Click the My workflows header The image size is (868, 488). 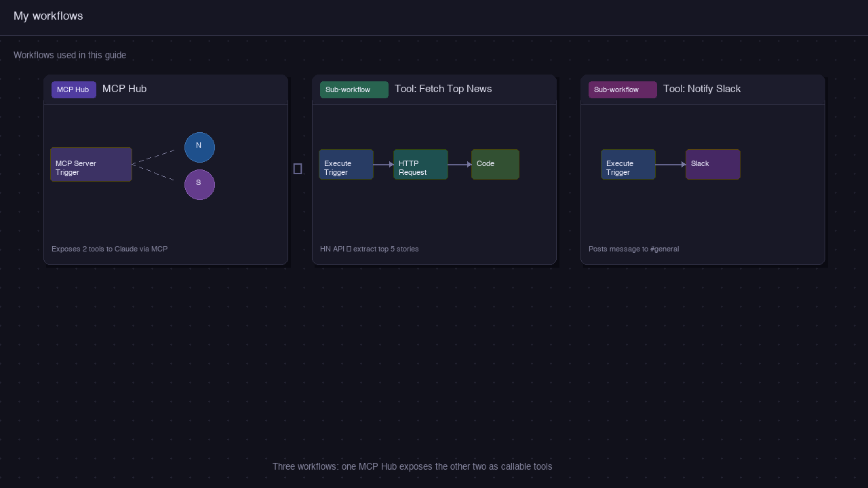[48, 16]
